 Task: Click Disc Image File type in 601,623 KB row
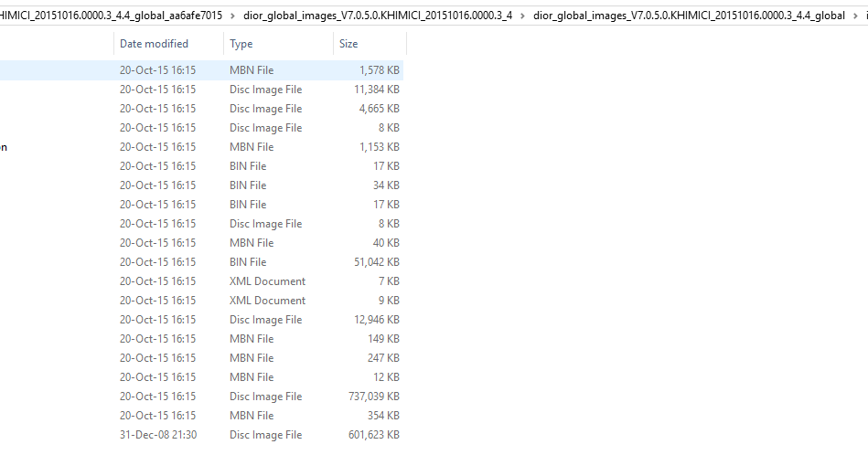coord(266,435)
